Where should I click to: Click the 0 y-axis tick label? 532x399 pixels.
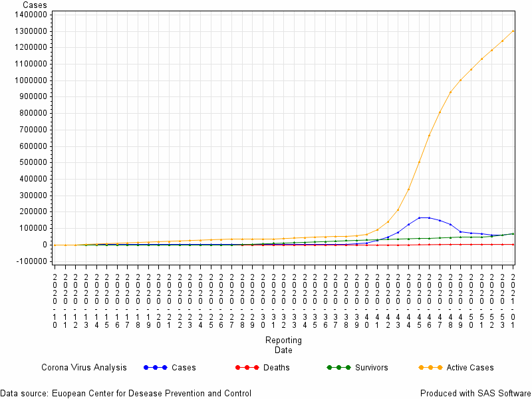[x=45, y=245]
